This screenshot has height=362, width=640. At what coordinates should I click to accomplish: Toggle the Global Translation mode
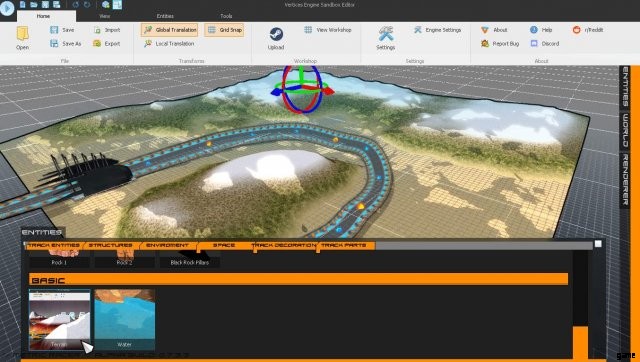click(x=170, y=30)
